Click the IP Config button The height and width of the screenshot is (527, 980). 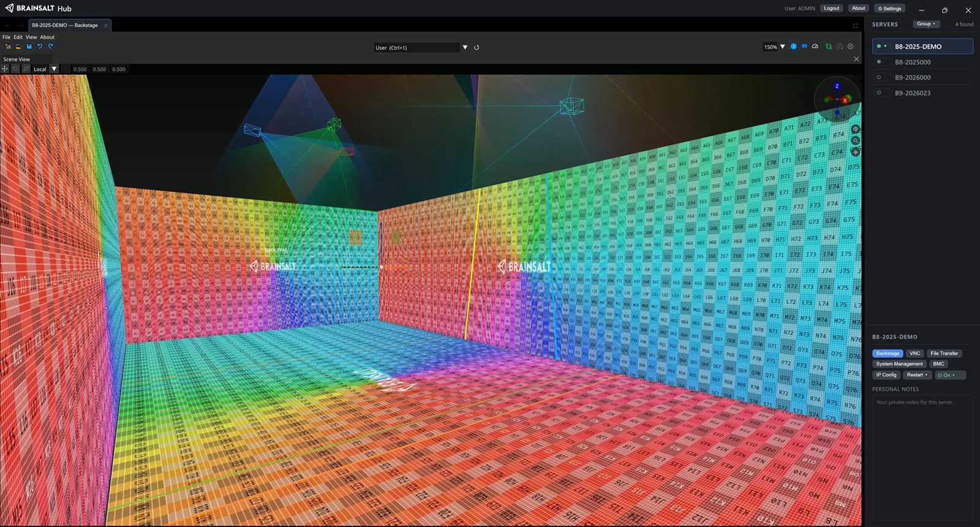[886, 374]
